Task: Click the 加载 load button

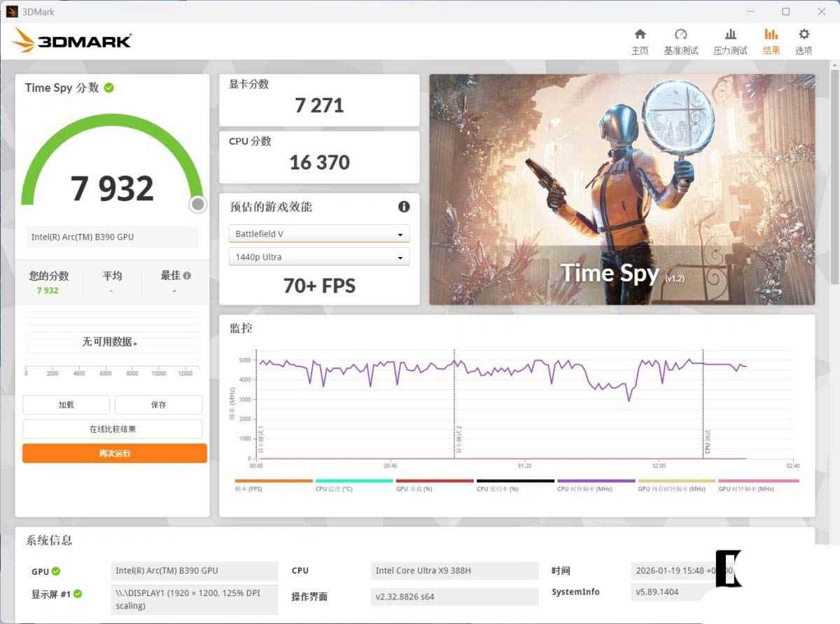Action: click(66, 405)
